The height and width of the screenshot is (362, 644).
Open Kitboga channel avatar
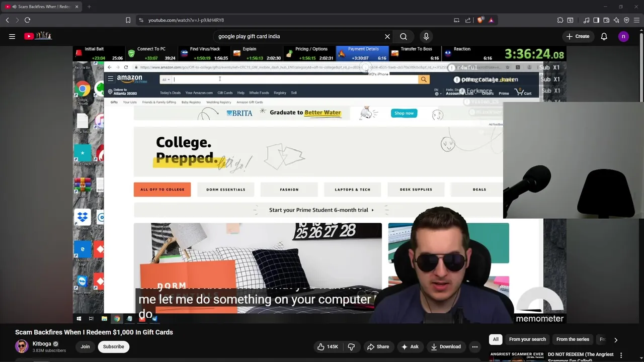[x=22, y=346]
